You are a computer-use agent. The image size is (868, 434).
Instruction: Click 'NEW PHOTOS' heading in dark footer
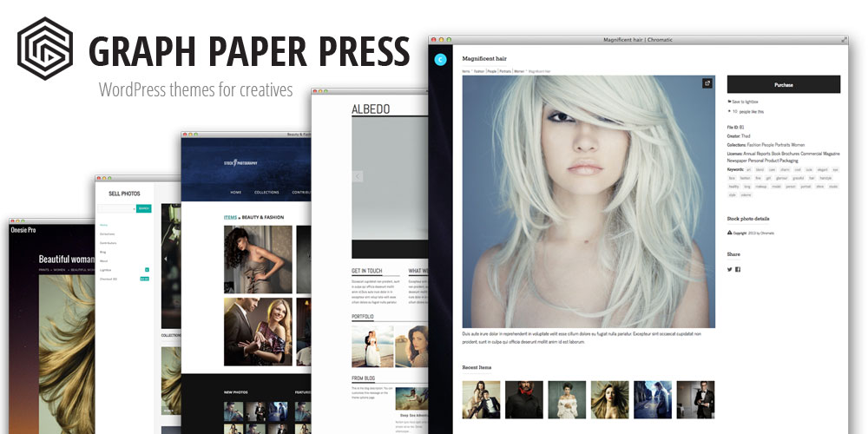click(x=234, y=392)
